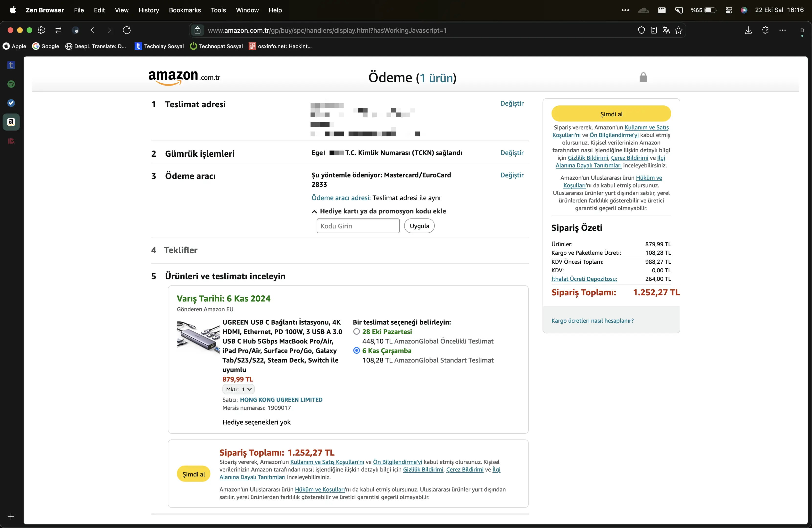Change the delivery address via Değiştir
This screenshot has height=528, width=812.
512,103
